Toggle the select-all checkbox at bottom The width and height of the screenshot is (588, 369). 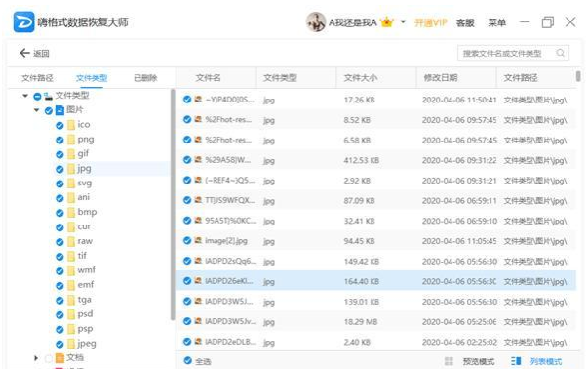tap(188, 361)
